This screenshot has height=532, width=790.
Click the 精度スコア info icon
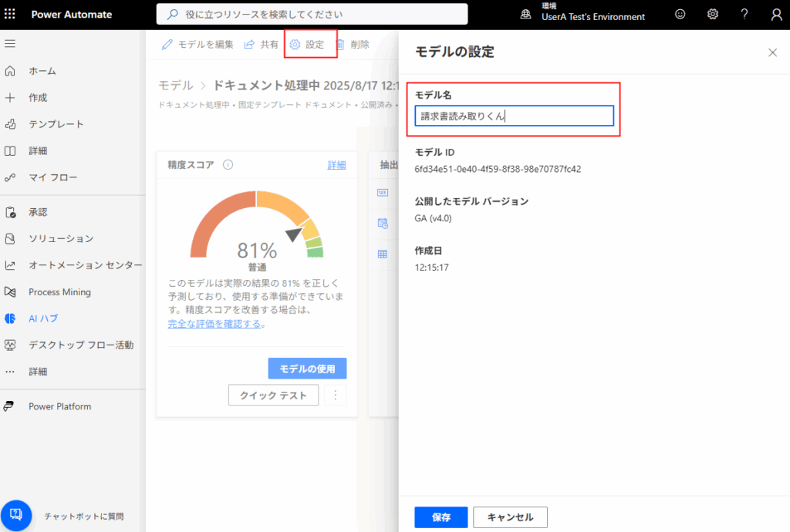[x=228, y=164]
